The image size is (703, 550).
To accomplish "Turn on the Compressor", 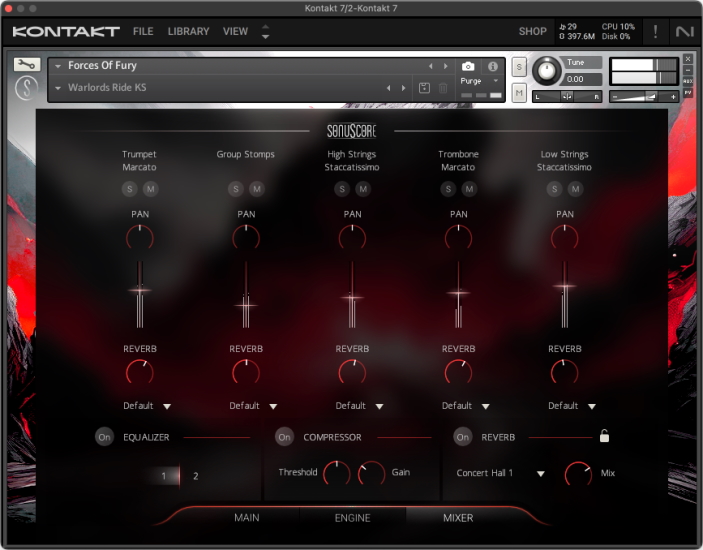I will click(284, 437).
